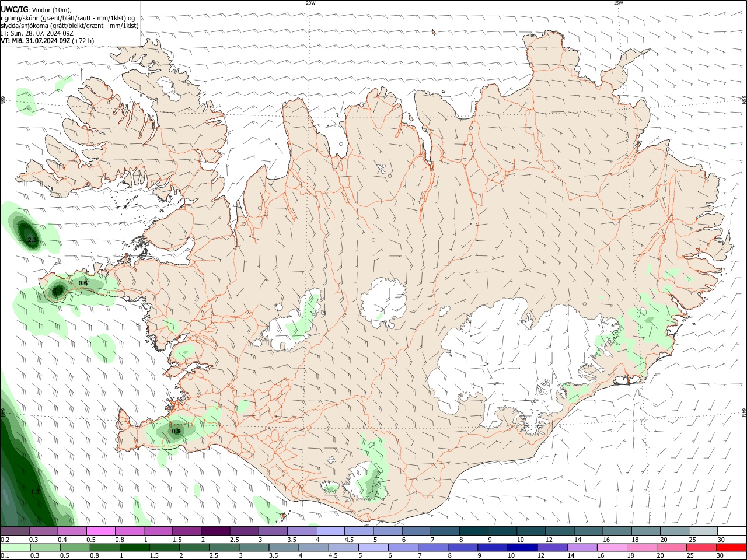This screenshot has width=747, height=560.
Task: Click the small white Drangajökull glacier in Westfjords
Action: tap(170, 88)
